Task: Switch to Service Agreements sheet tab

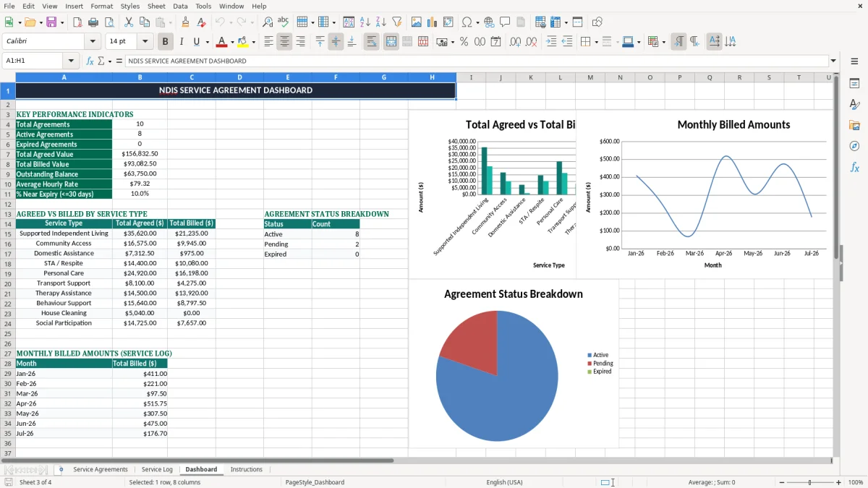Action: (101, 470)
